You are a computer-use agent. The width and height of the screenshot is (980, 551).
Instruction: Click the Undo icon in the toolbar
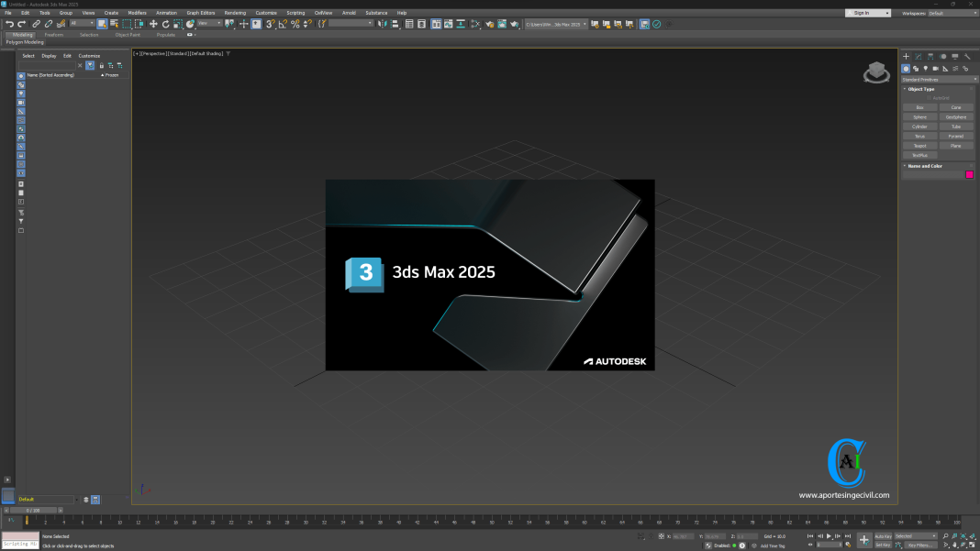tap(10, 24)
